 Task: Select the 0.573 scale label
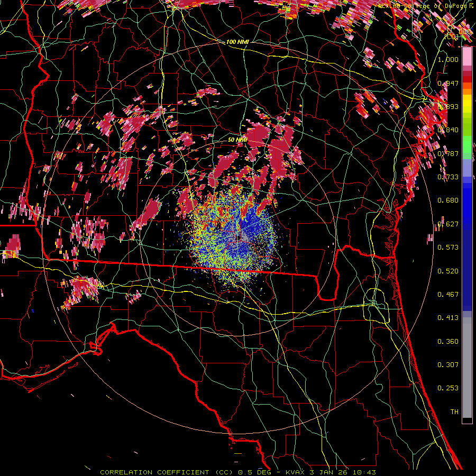(x=448, y=248)
